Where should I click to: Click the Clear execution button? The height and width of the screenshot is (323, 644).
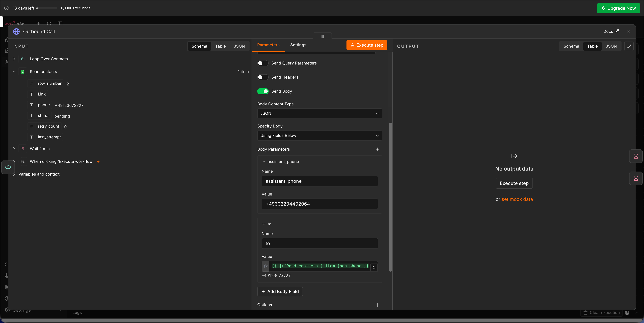click(602, 313)
